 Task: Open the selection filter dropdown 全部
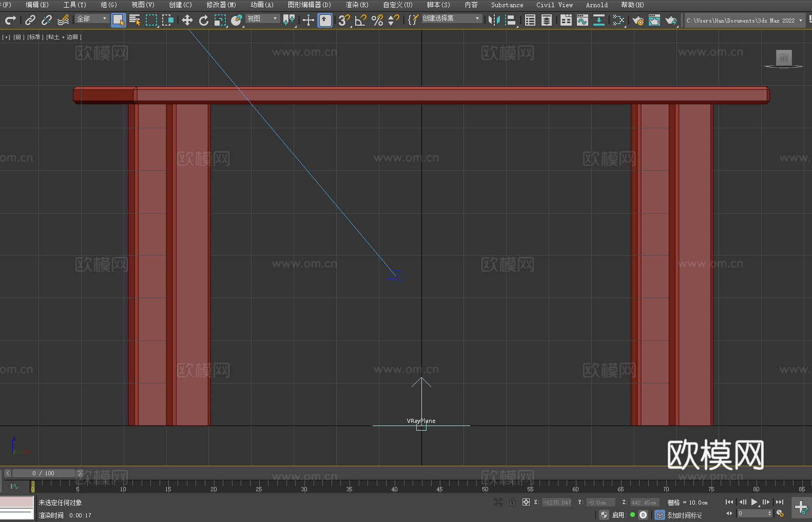pyautogui.click(x=92, y=18)
